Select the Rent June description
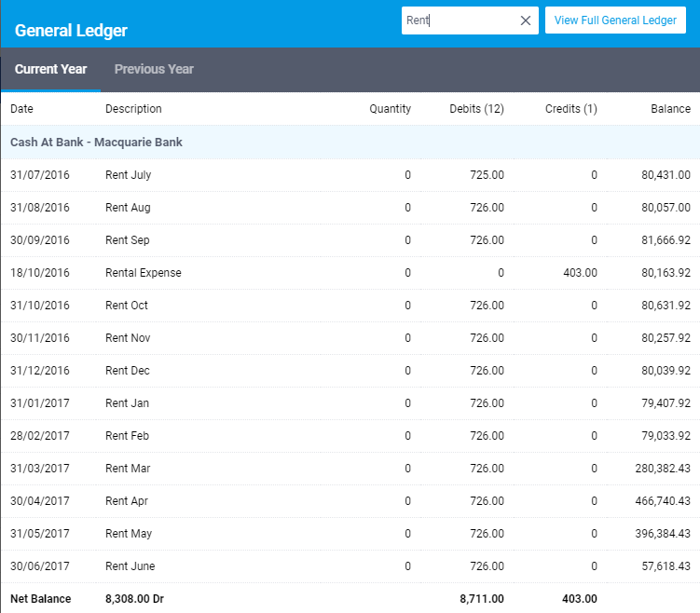 coord(130,566)
